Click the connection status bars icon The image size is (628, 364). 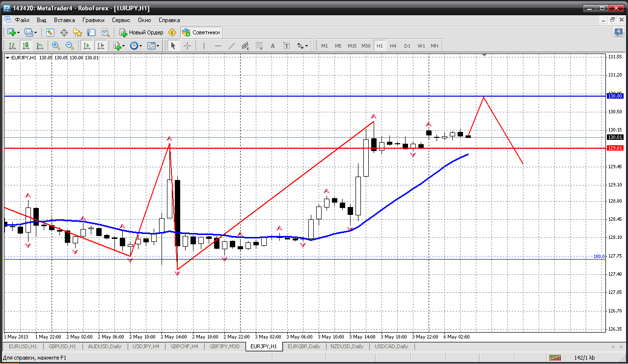point(555,358)
